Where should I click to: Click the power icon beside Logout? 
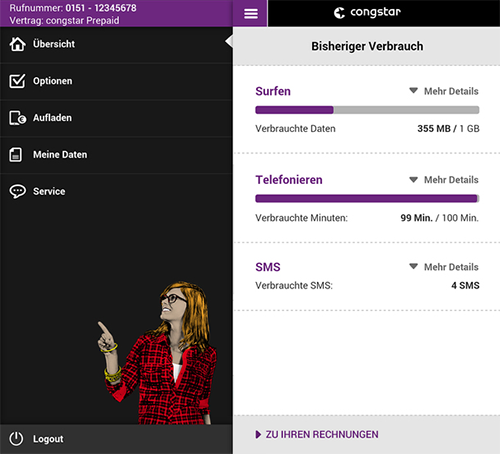pyautogui.click(x=16, y=439)
